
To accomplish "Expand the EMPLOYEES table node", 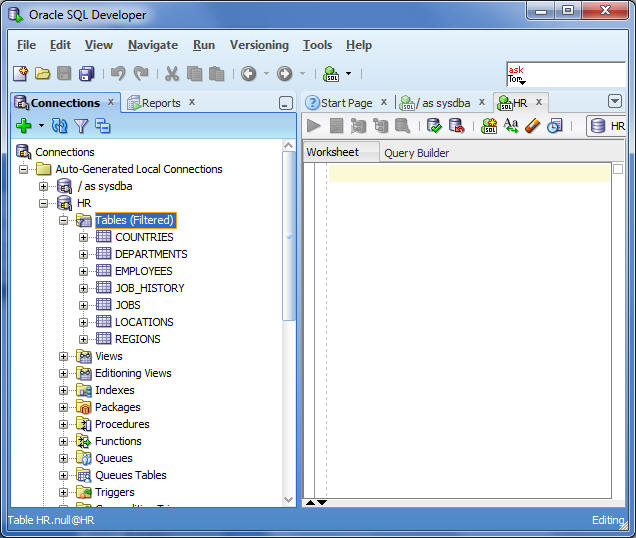I will 84,271.
